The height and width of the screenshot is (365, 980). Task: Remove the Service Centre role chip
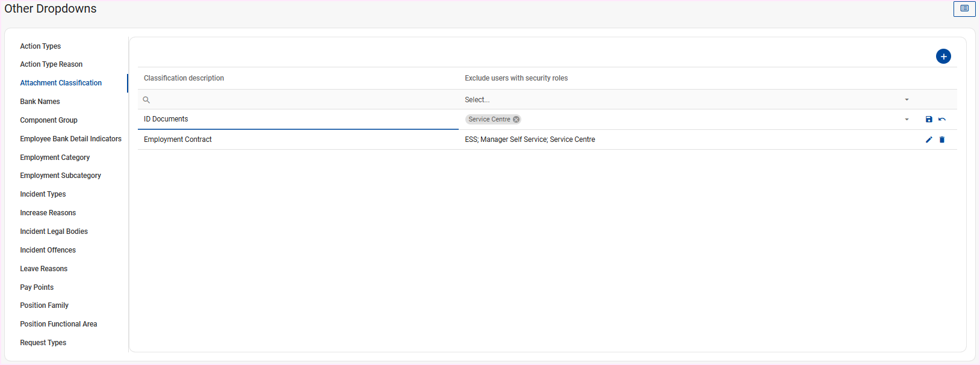coord(516,120)
